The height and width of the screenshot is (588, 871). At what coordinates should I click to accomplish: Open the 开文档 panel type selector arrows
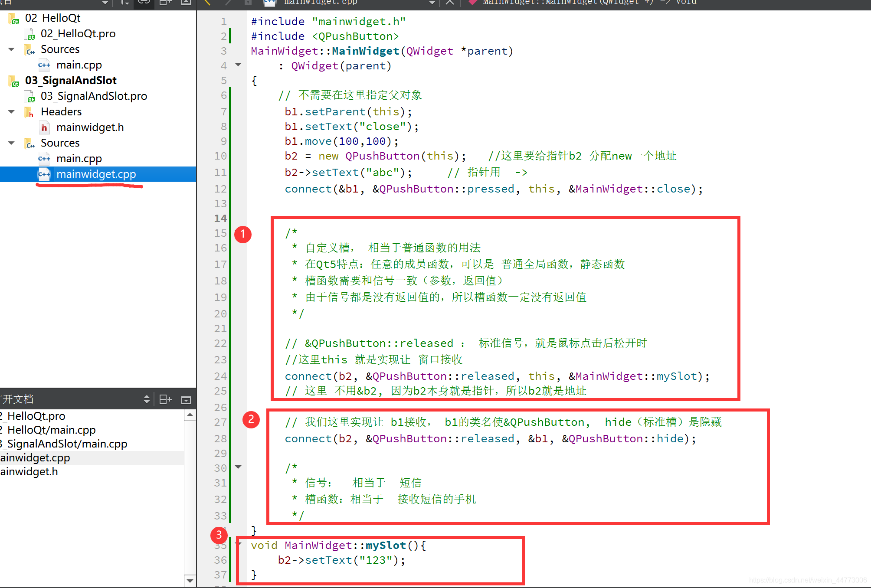(x=147, y=399)
